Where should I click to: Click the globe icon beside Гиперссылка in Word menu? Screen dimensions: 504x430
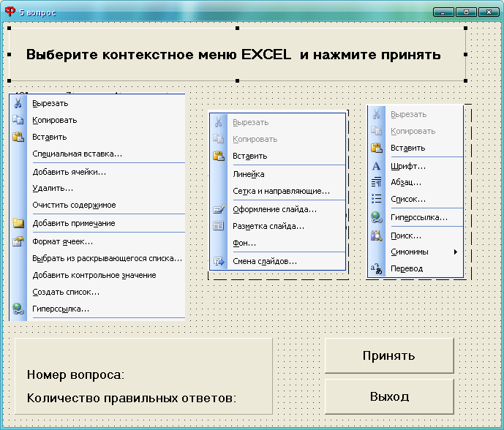click(377, 217)
